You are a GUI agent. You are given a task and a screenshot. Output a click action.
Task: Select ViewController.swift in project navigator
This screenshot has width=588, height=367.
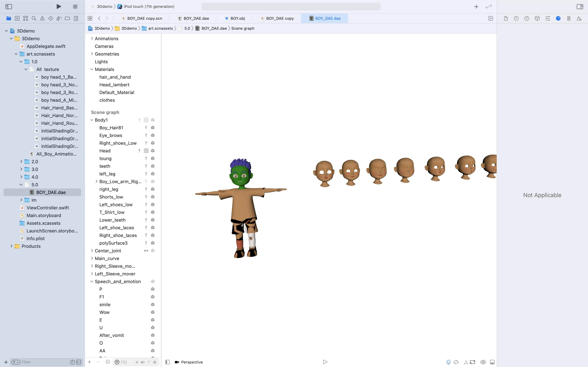[x=48, y=208]
